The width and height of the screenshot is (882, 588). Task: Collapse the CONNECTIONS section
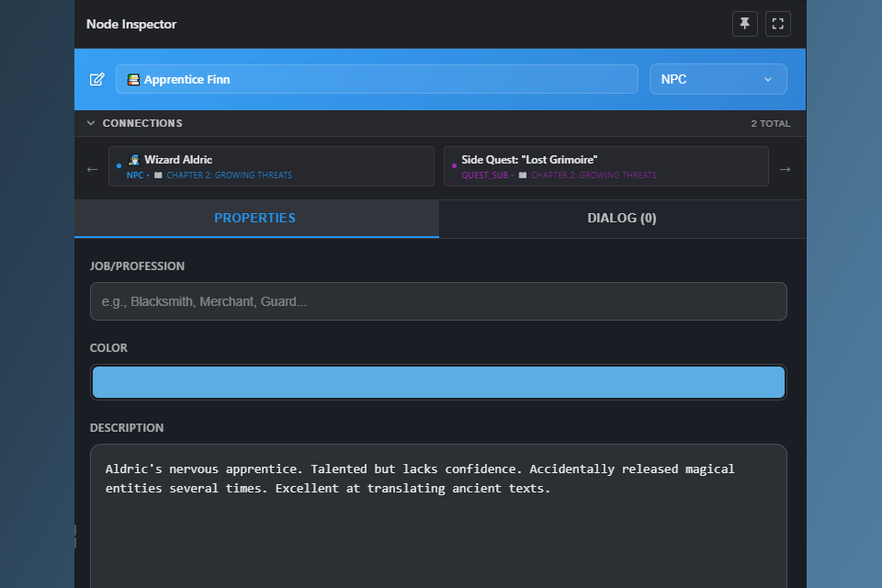90,122
